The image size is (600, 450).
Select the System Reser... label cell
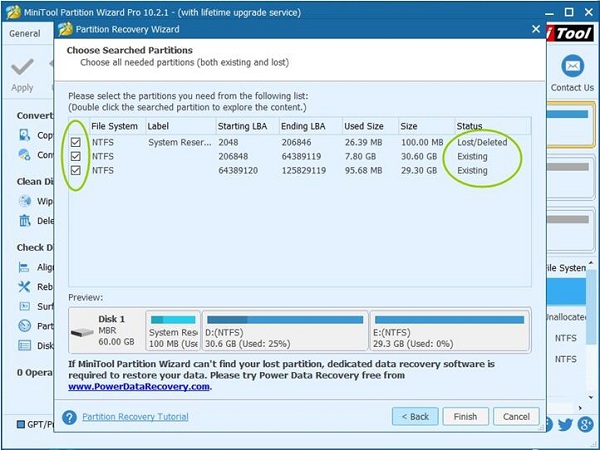tap(179, 142)
